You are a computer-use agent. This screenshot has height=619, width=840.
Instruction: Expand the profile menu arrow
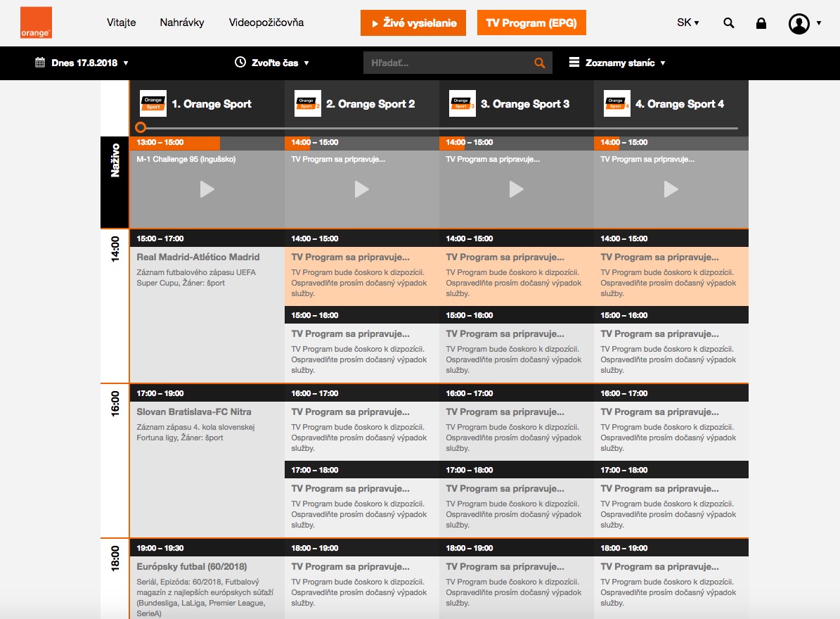coord(819,23)
